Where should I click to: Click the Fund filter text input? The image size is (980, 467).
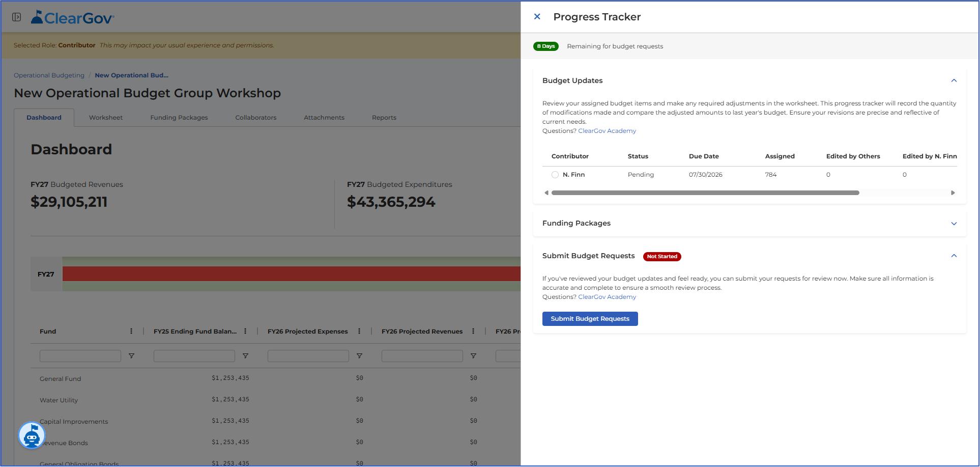80,356
